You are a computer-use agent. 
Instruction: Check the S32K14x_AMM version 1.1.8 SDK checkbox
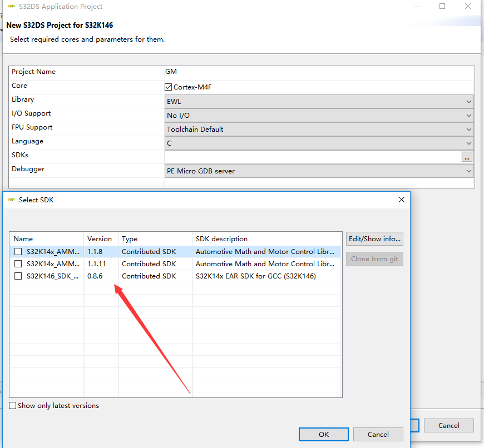tap(18, 252)
